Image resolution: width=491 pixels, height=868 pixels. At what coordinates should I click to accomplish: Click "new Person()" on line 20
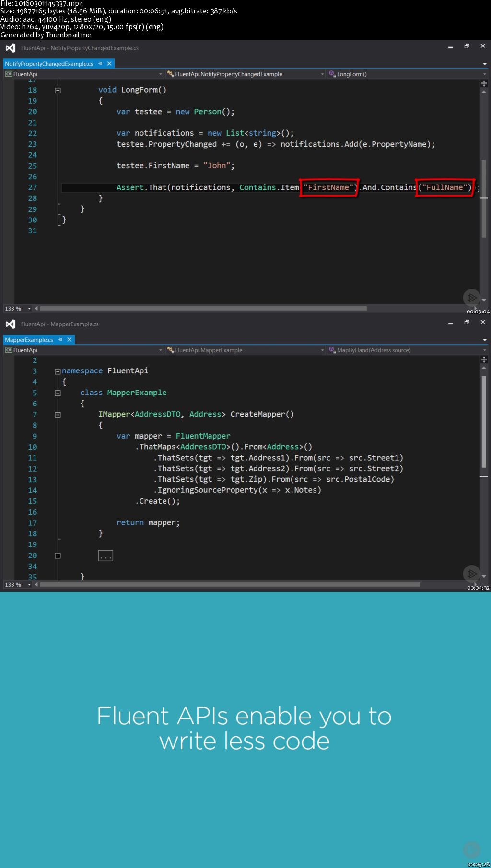tap(203, 112)
